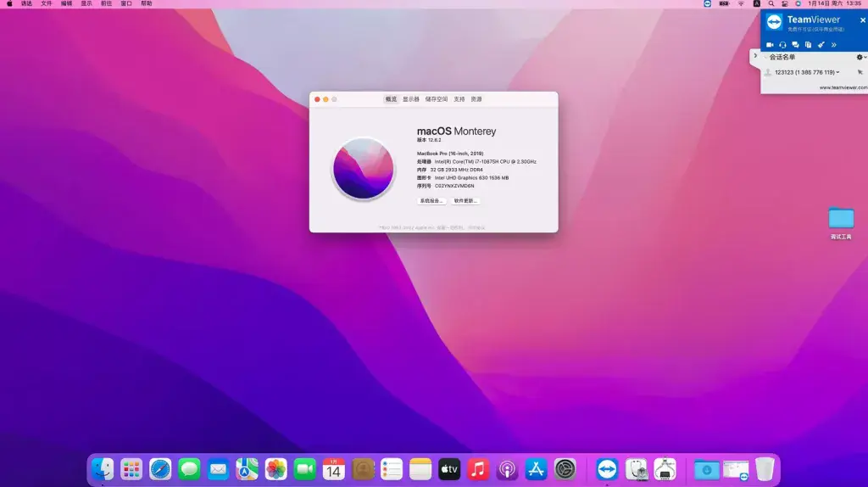Expand more TeamViewer tools with double-chevron
This screenshot has width=868, height=487.
point(834,45)
